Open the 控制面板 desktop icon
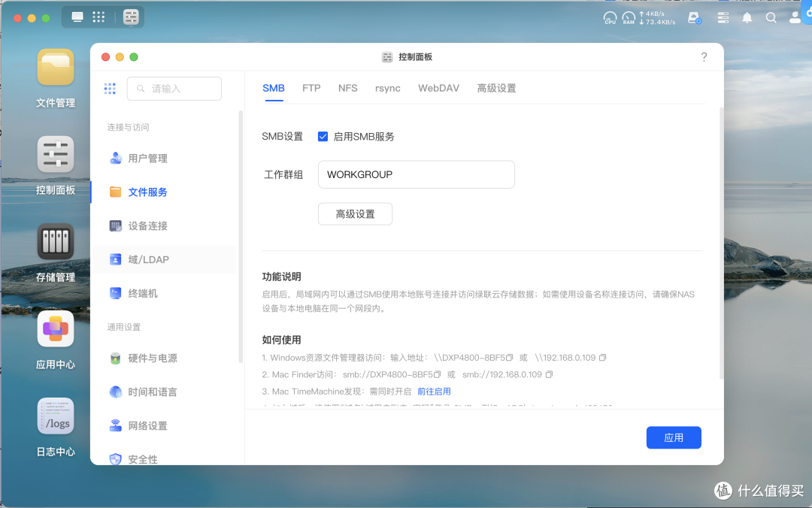 [56, 154]
